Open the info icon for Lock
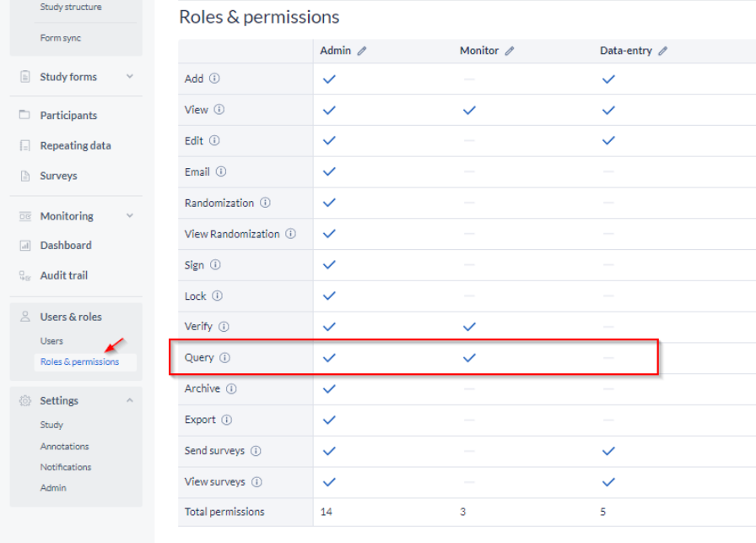Viewport: 756px width, 543px height. [x=218, y=296]
